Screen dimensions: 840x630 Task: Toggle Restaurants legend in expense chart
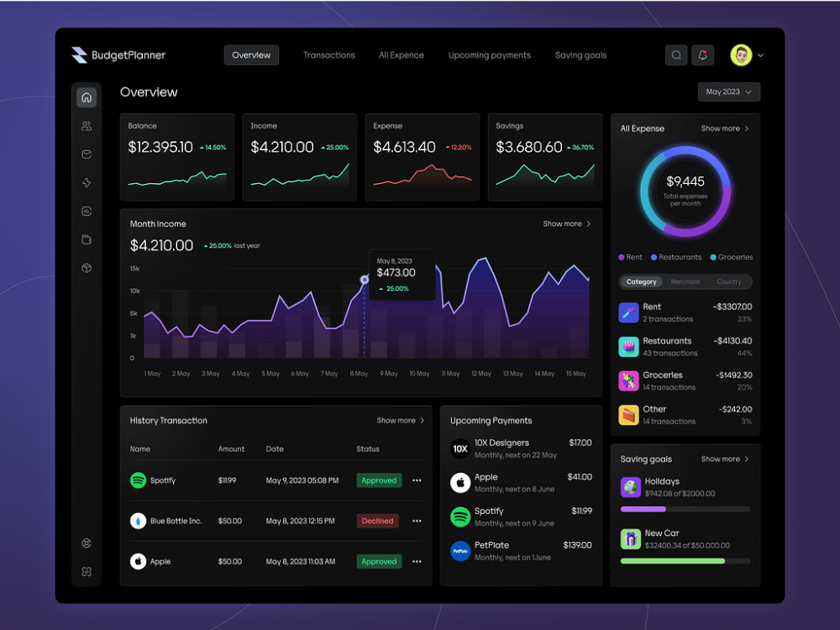point(675,257)
